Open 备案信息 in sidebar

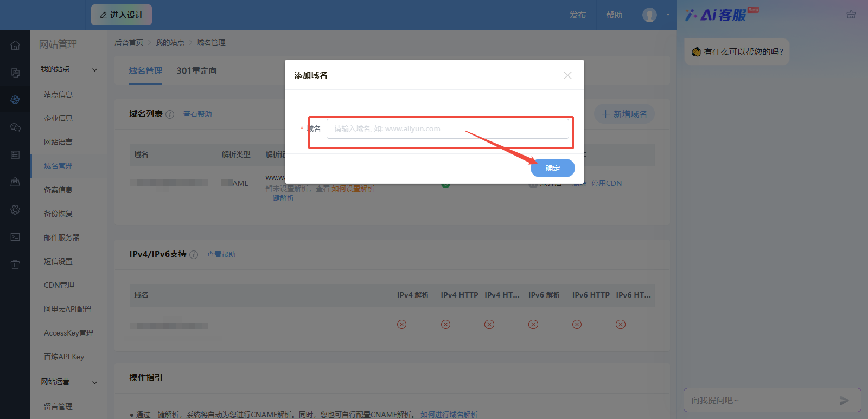point(58,190)
